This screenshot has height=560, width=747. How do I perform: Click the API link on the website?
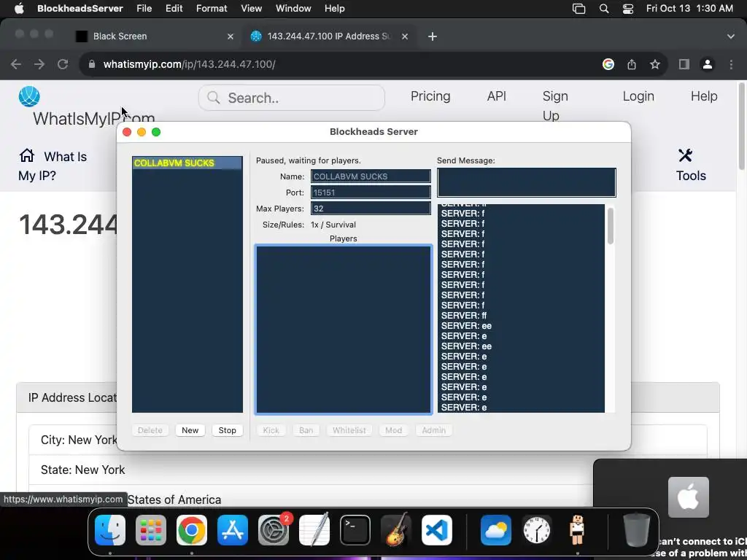pos(496,96)
